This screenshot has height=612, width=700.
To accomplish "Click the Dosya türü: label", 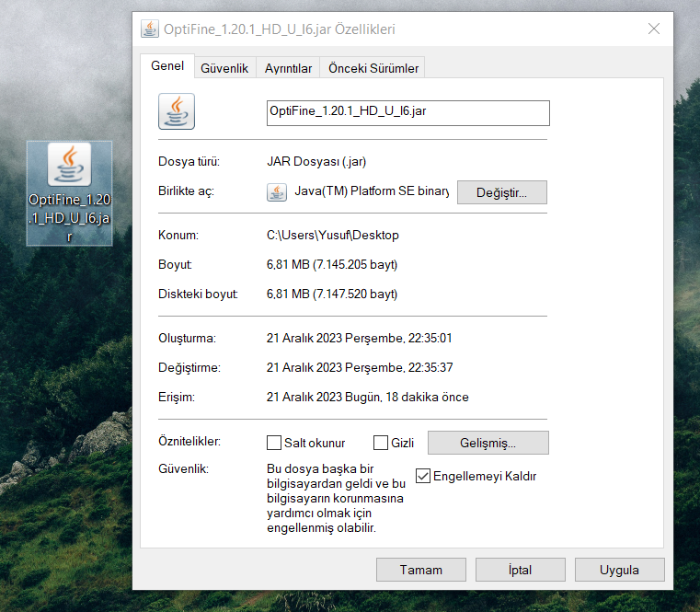I will (x=189, y=161).
